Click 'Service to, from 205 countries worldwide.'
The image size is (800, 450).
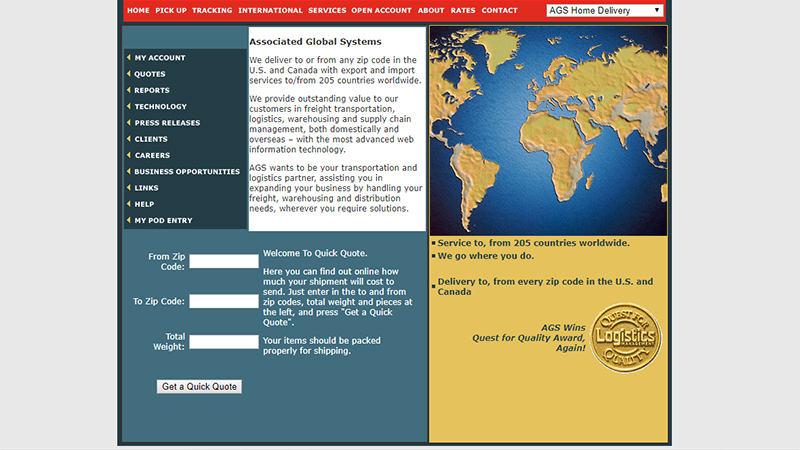(534, 243)
